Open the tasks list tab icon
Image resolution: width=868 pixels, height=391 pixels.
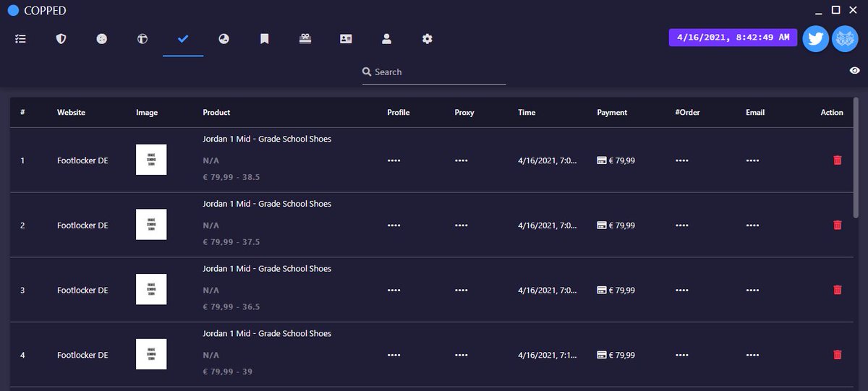[x=20, y=39]
